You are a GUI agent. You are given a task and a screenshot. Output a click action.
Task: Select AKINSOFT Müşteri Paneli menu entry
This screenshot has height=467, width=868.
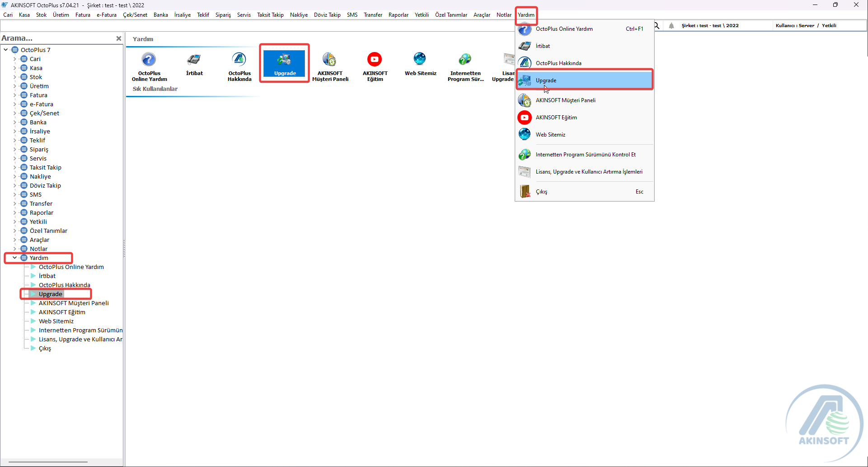[x=584, y=100]
